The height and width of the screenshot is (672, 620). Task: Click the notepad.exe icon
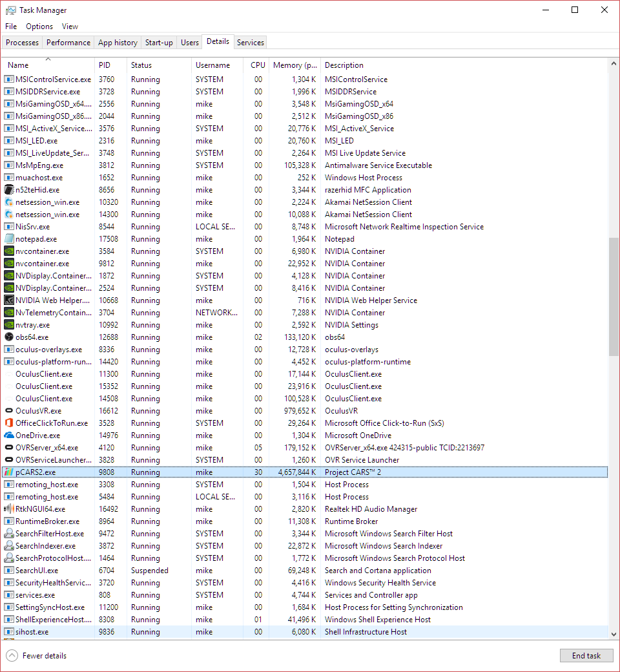pos(9,239)
